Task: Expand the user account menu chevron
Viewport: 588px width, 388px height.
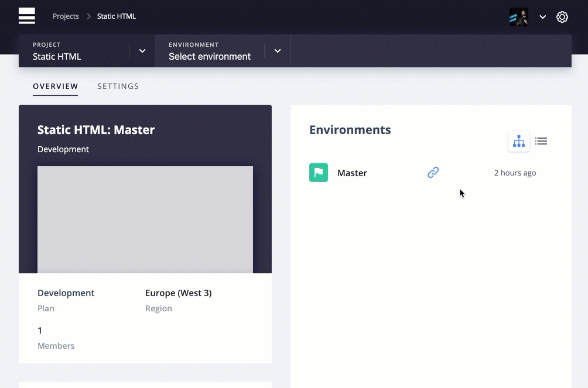Action: pyautogui.click(x=543, y=17)
